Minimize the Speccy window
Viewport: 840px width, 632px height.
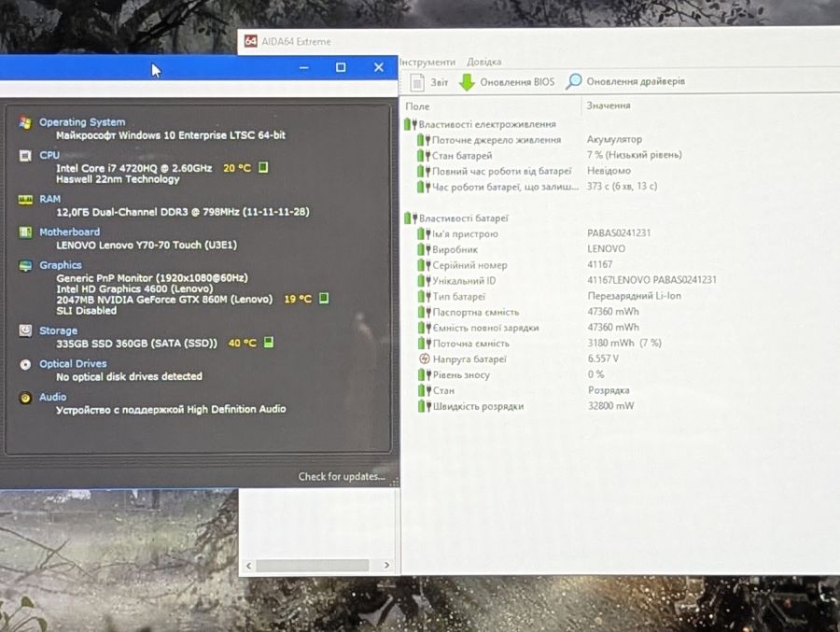pos(303,68)
